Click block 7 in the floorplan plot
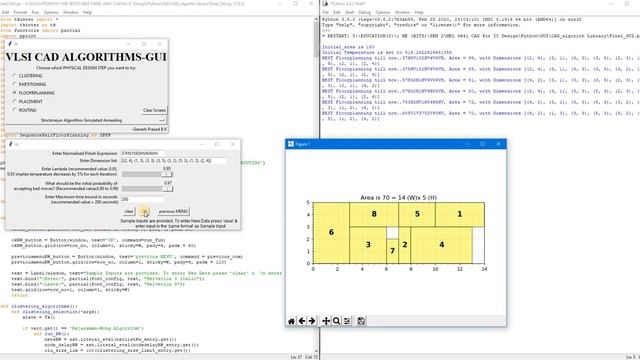The height and width of the screenshot is (360, 640). (392, 251)
